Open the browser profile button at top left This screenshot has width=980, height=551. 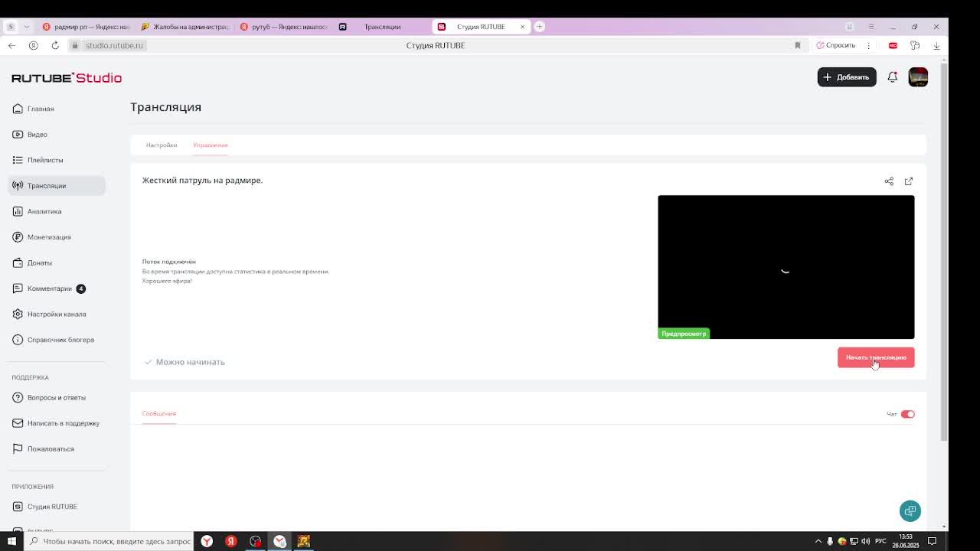10,27
